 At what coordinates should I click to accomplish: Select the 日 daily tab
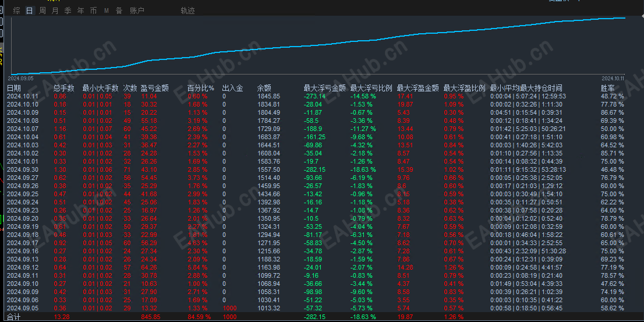coord(29,10)
